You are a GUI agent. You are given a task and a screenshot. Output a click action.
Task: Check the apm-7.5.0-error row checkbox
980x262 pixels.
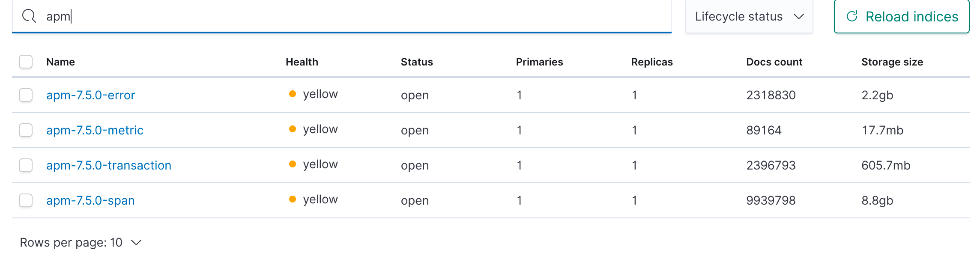pyautogui.click(x=26, y=95)
